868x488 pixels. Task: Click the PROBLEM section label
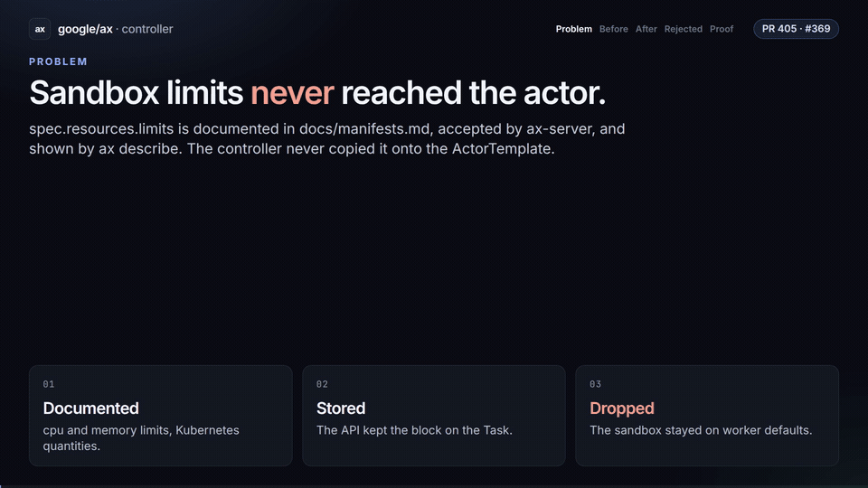click(x=58, y=61)
